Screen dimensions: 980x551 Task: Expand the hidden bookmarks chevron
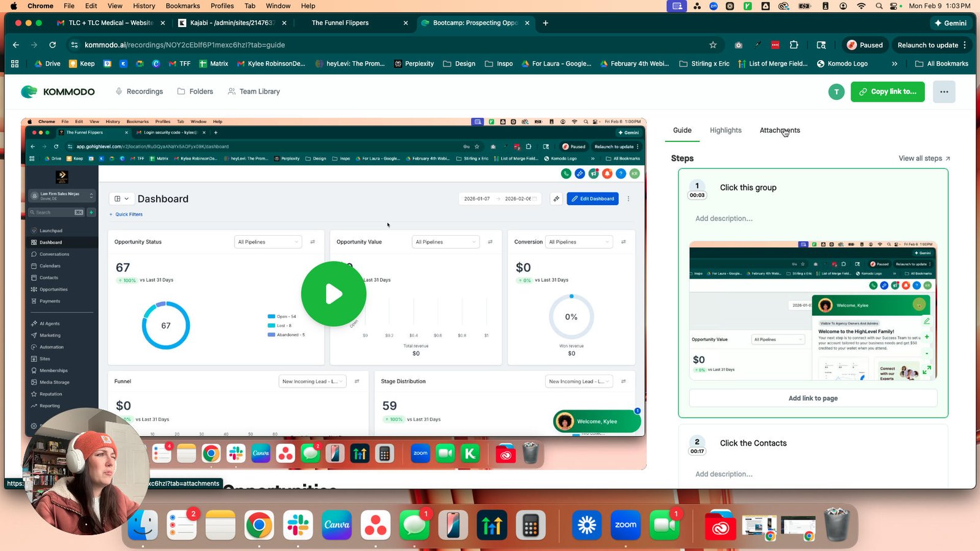click(894, 64)
